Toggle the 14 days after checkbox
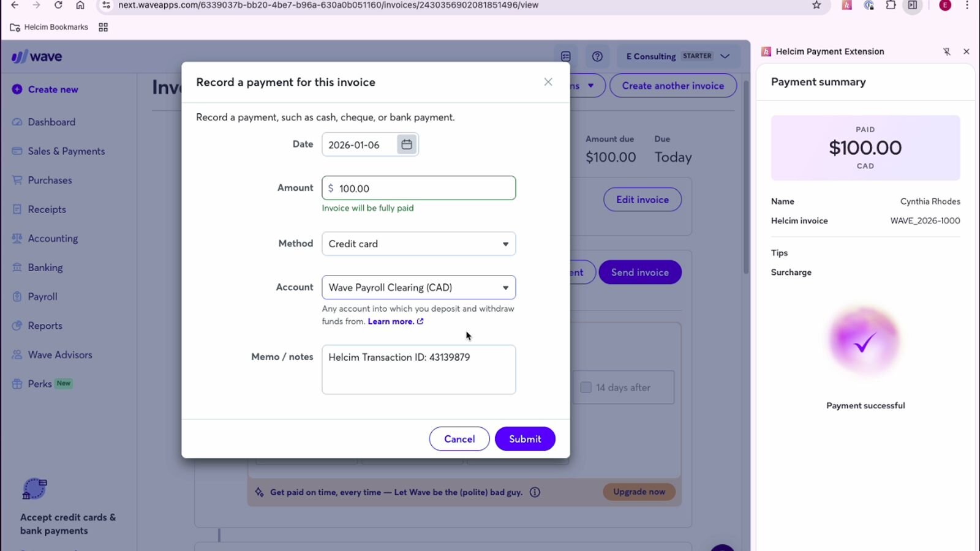Viewport: 980px width, 551px height. [586, 388]
